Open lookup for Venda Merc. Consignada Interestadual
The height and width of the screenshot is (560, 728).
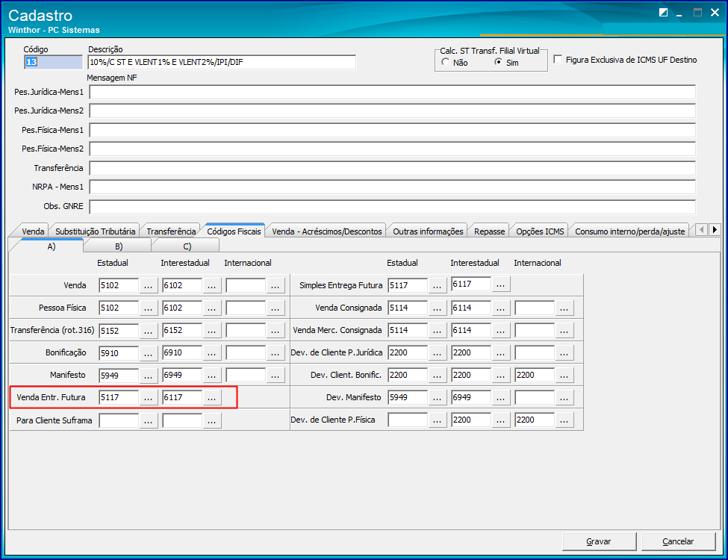500,331
